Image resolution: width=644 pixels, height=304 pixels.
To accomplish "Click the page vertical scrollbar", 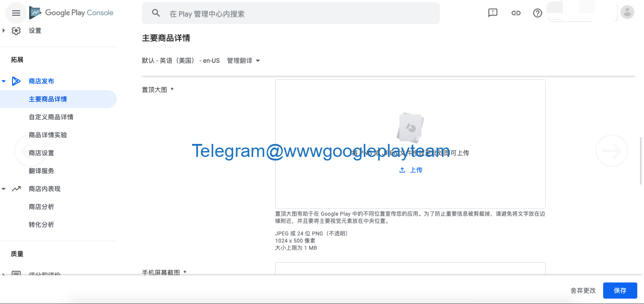I will [641, 161].
